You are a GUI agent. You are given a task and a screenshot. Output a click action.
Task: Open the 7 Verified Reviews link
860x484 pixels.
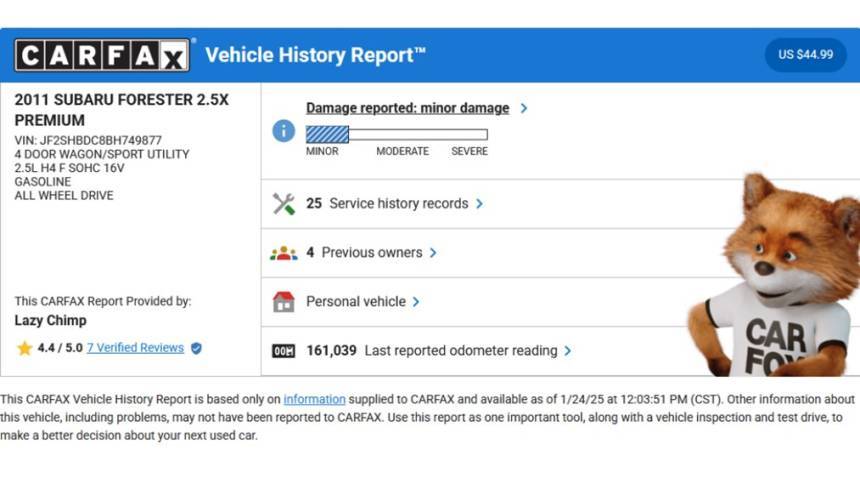(x=135, y=348)
